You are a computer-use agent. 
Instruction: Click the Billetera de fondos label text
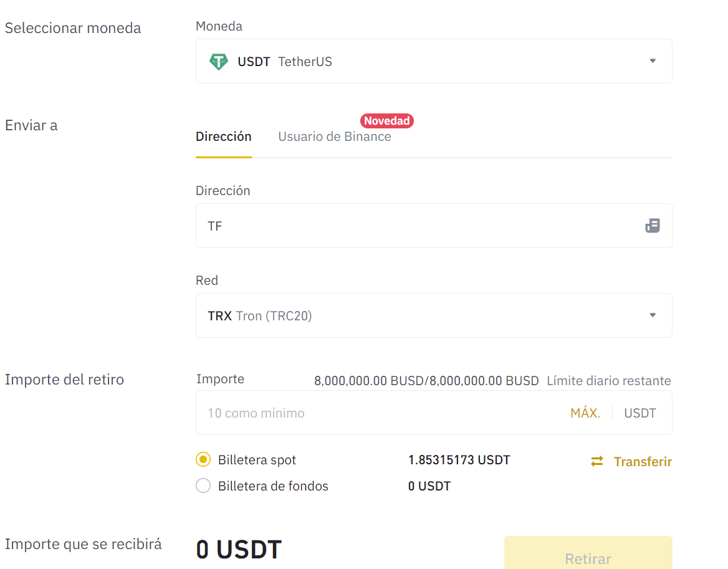point(273,486)
